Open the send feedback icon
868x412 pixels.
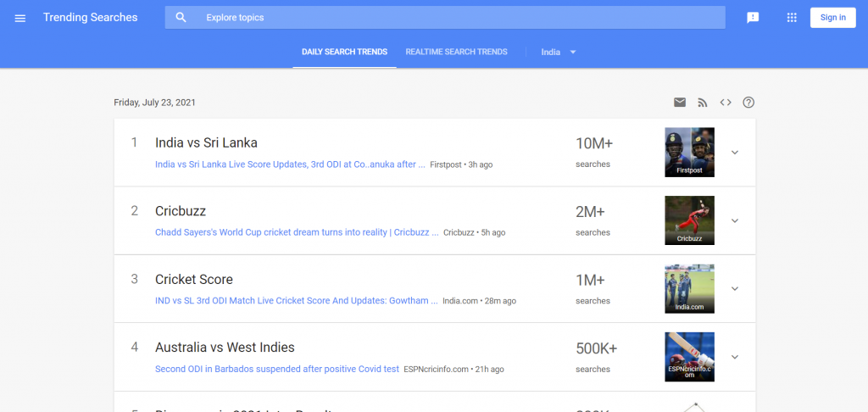point(753,18)
